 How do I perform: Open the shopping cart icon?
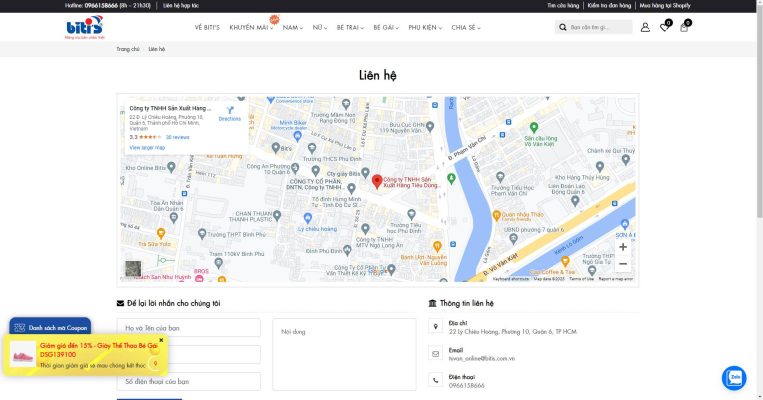684,27
